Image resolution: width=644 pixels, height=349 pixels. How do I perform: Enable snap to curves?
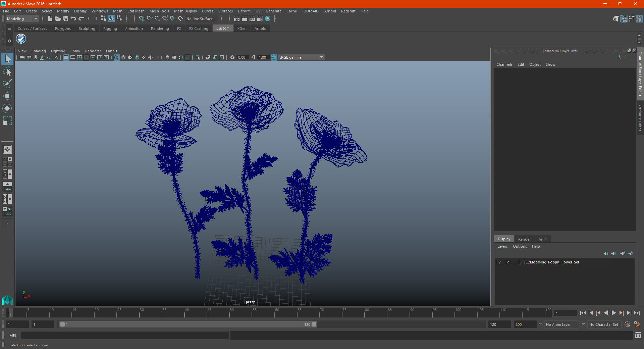150,19
